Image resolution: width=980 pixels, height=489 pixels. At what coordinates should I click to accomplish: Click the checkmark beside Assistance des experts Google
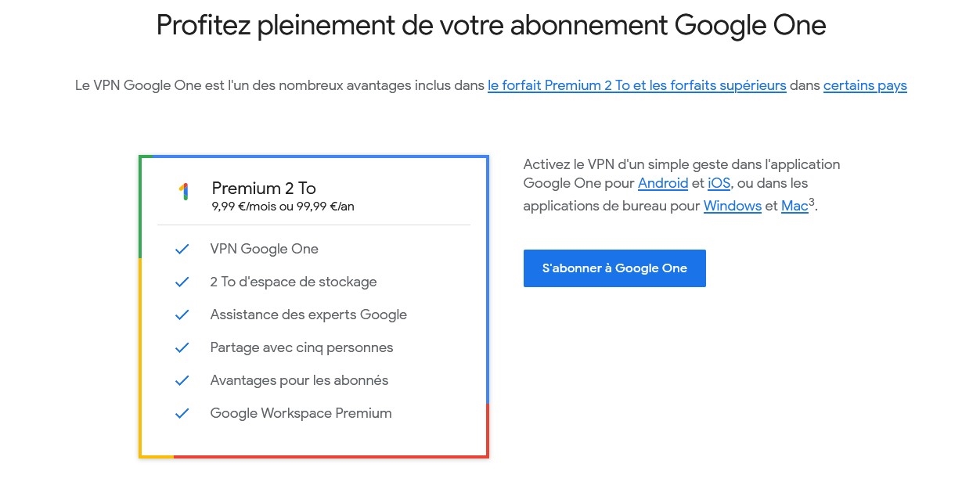pyautogui.click(x=182, y=315)
